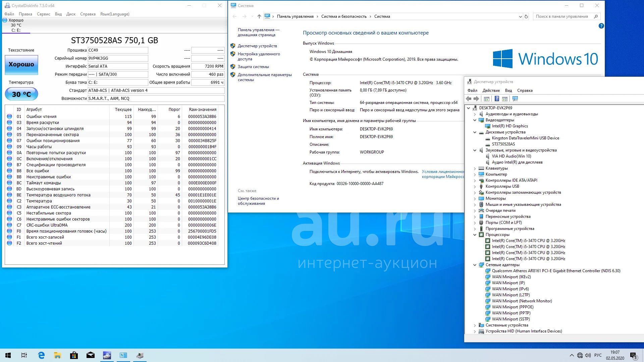
Task: Open the Сервис menu in CrystalDiskInfo
Action: tap(44, 14)
